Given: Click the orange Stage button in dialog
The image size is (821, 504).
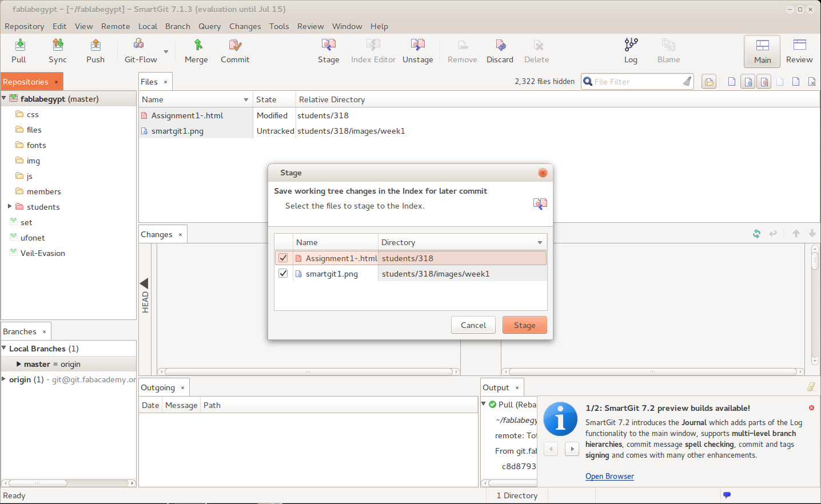Looking at the screenshot, I should (x=525, y=325).
